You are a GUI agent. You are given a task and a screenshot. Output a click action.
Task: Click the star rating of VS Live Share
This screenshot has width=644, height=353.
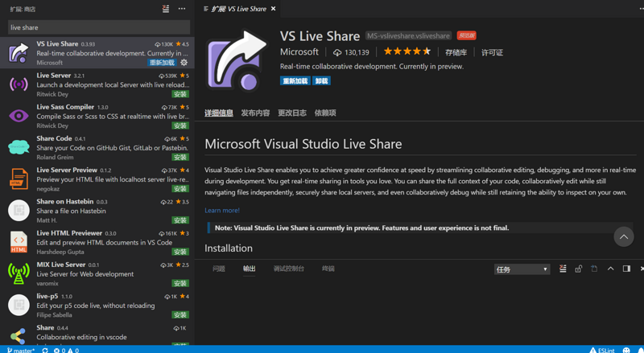407,51
